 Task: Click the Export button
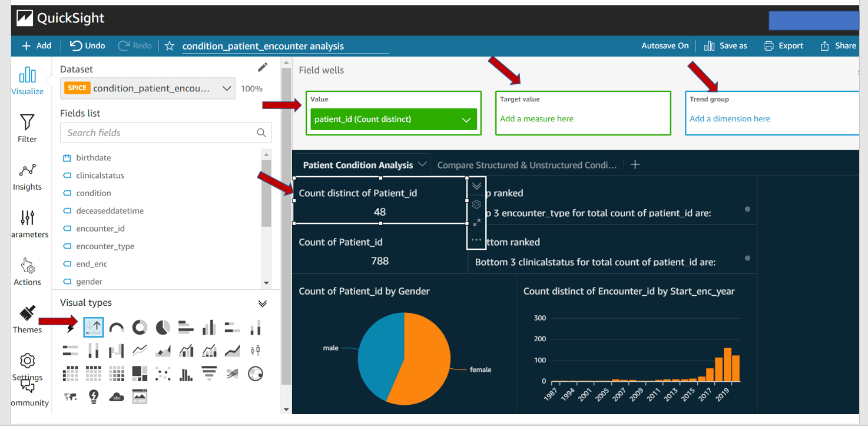tap(783, 45)
